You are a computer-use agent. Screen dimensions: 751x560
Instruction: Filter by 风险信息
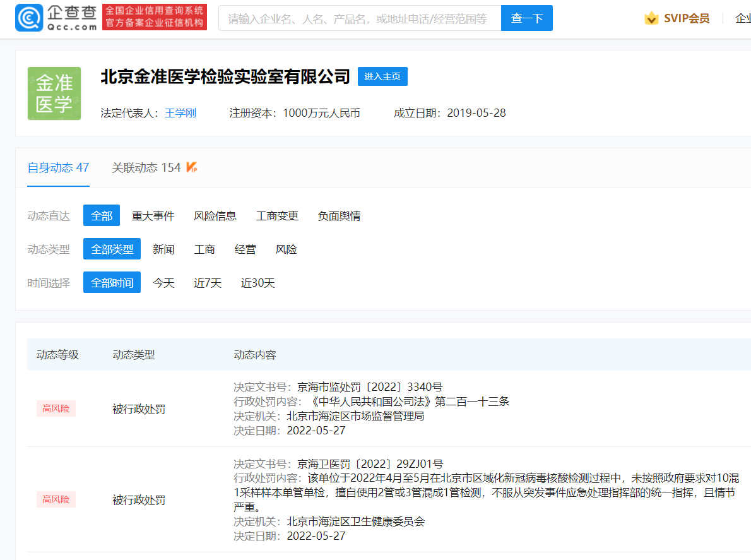215,216
